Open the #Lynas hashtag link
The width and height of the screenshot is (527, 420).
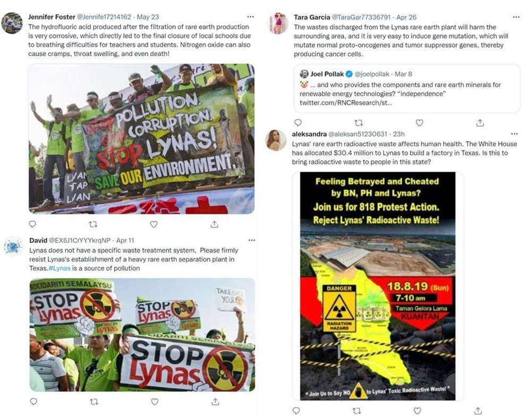59,268
